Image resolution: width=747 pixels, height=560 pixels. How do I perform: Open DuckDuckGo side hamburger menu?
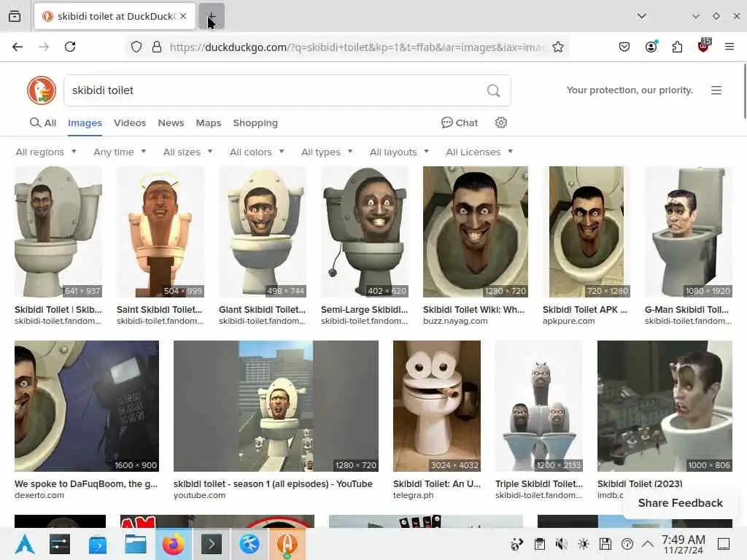point(716,90)
